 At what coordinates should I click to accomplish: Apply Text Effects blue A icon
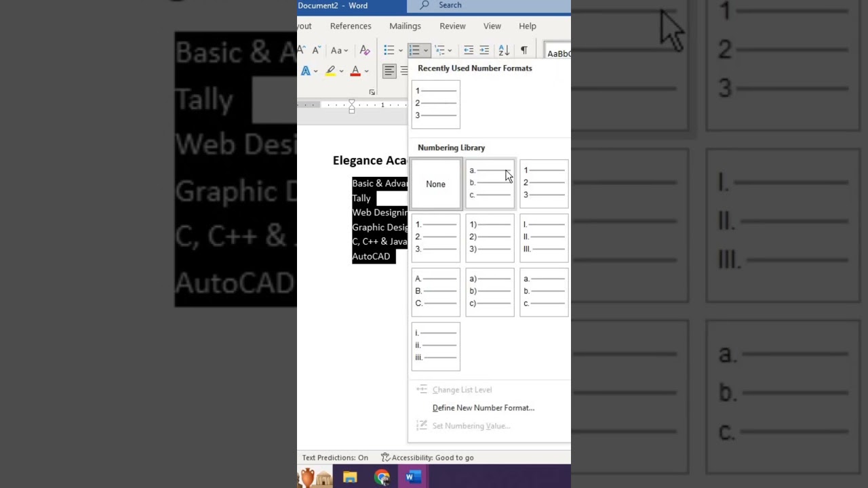306,70
